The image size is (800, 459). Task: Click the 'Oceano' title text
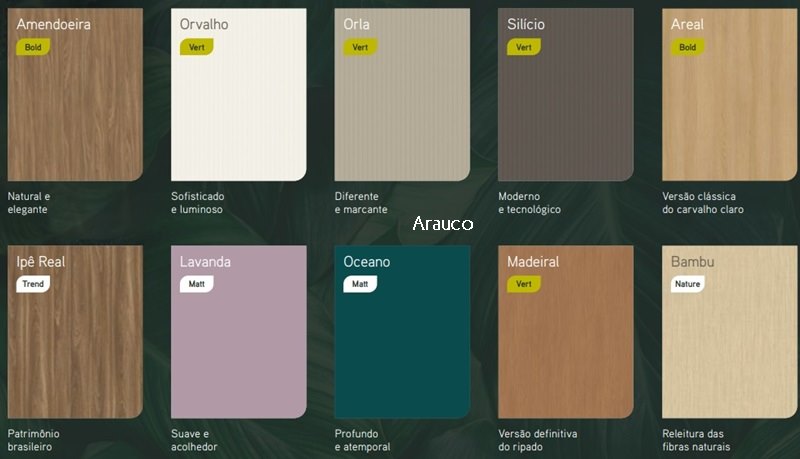(x=367, y=262)
